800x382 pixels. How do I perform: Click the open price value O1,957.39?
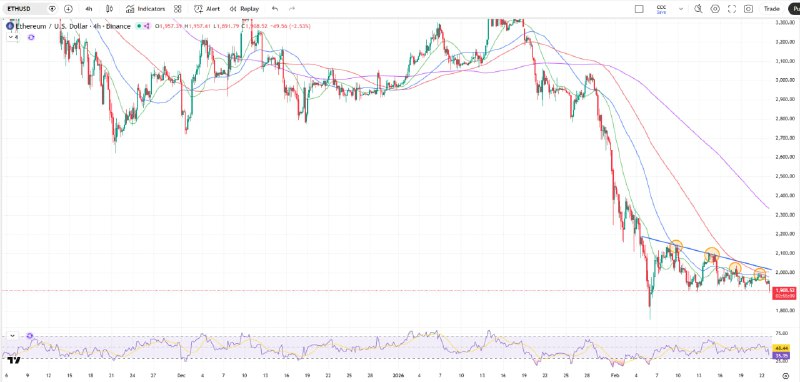[169, 26]
